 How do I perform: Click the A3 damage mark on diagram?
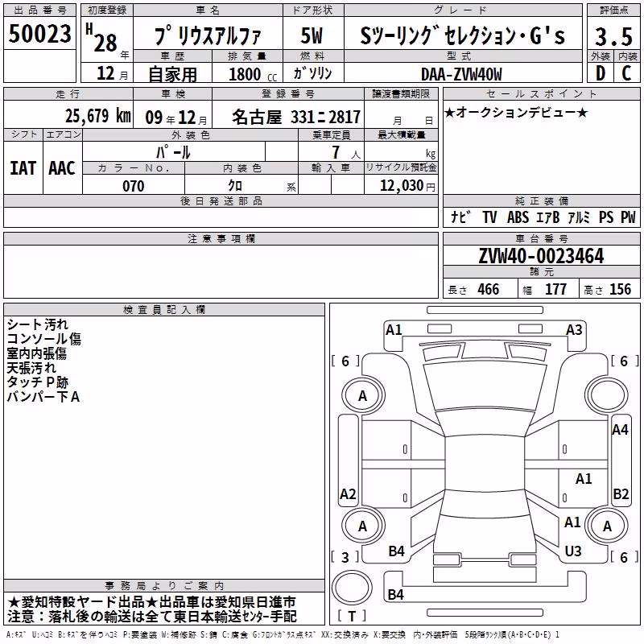574,330
